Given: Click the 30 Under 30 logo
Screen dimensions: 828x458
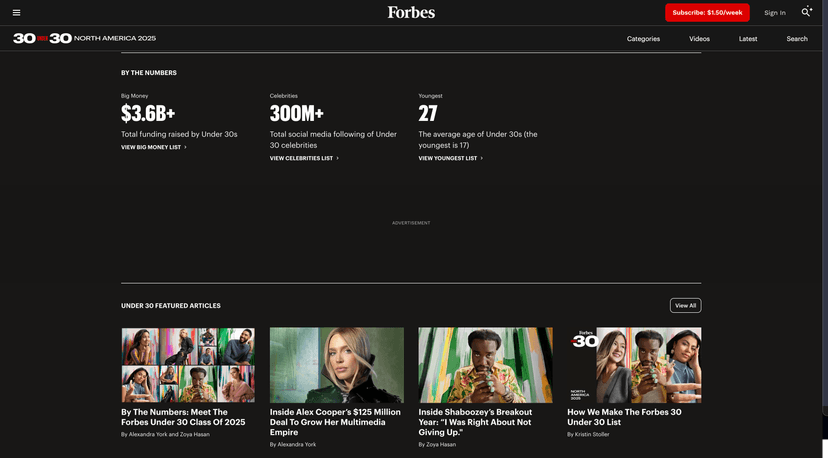Looking at the screenshot, I should tap(42, 38).
